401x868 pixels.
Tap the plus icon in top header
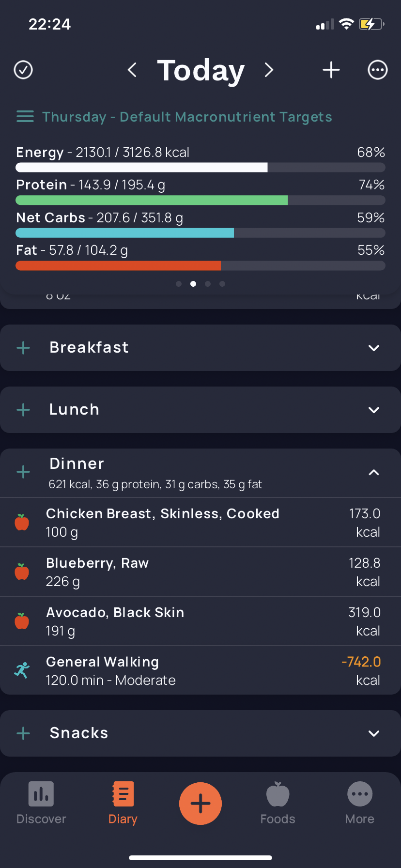[x=331, y=70]
